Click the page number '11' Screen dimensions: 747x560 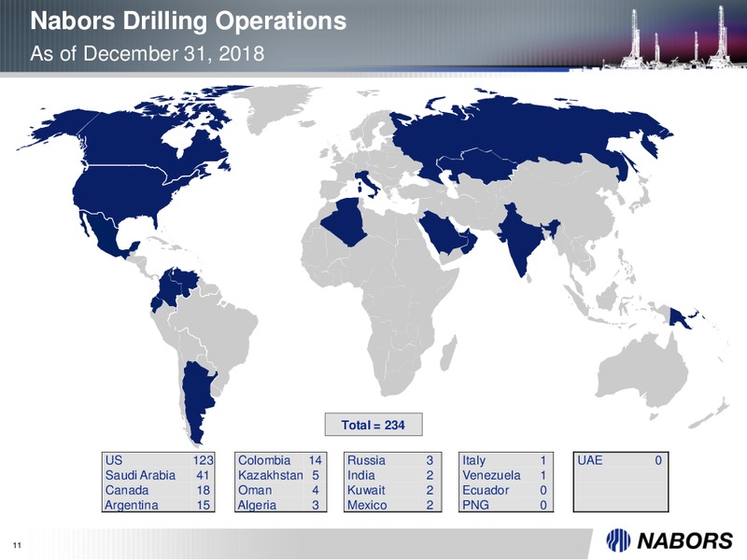coord(17,546)
